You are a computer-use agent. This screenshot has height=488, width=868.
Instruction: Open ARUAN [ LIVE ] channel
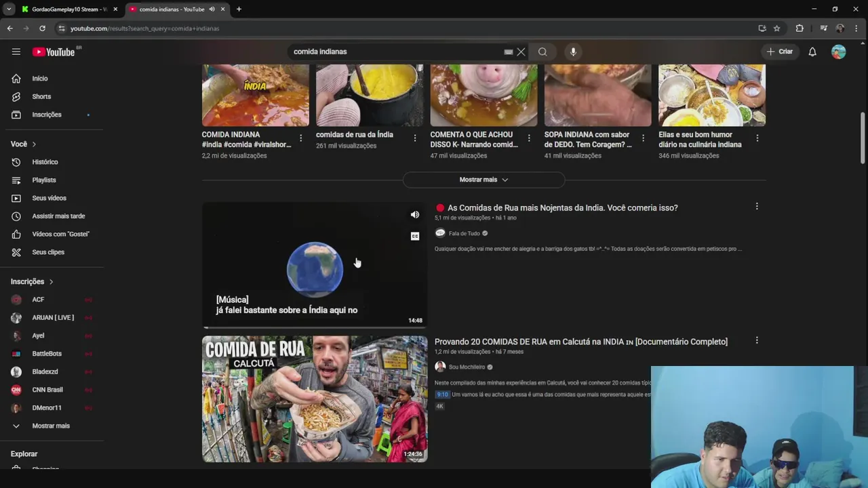[54, 317]
